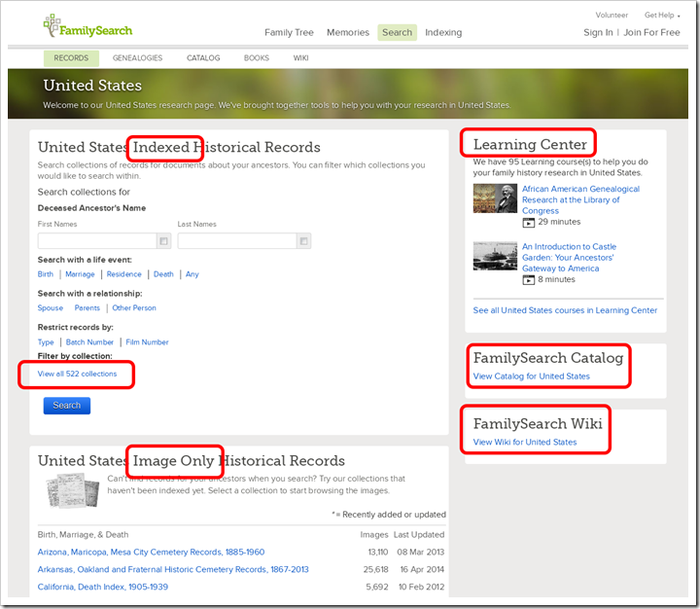Click video icon next to 8 minutes
This screenshot has width=700, height=609.
(x=529, y=280)
